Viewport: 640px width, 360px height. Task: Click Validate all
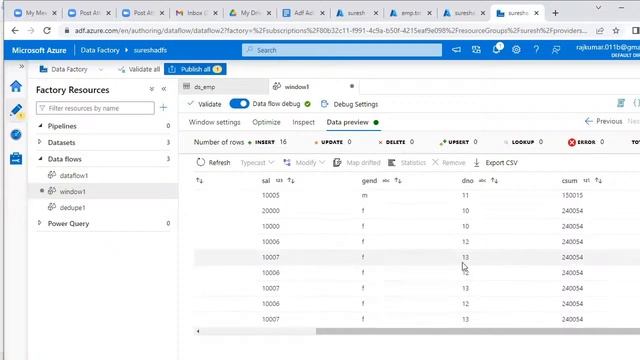(139, 69)
